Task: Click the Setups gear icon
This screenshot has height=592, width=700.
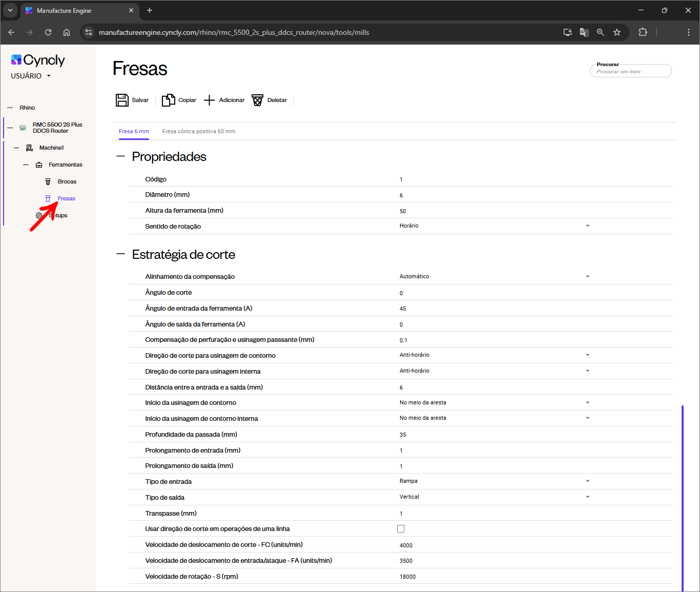Action: tap(39, 215)
